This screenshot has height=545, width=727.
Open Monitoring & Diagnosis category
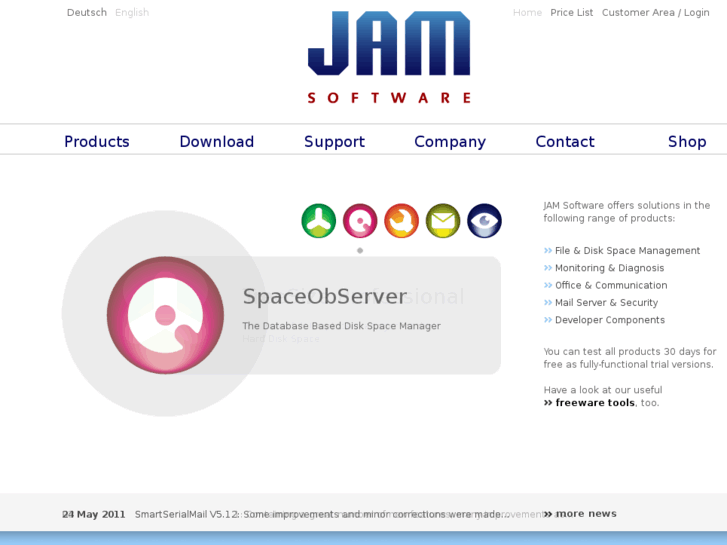tap(610, 268)
